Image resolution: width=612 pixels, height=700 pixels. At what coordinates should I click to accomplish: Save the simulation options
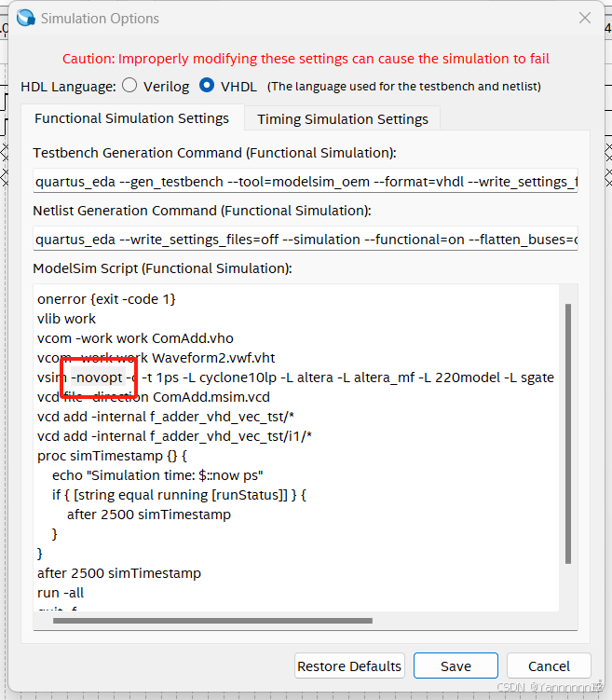coord(456,666)
